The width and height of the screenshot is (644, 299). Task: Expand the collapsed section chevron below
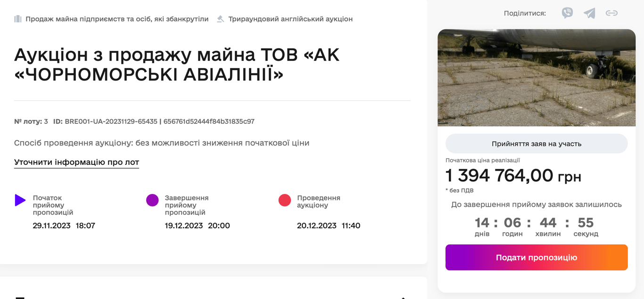pos(403,297)
